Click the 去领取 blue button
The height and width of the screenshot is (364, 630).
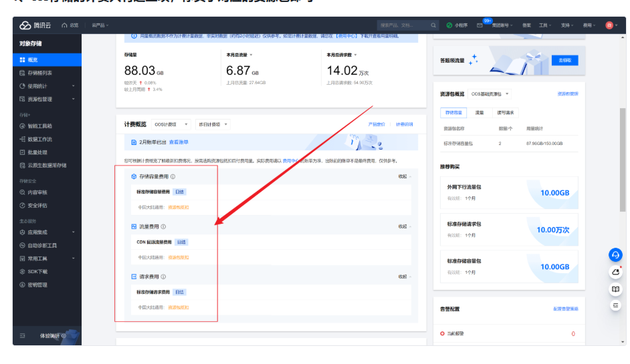coord(565,60)
